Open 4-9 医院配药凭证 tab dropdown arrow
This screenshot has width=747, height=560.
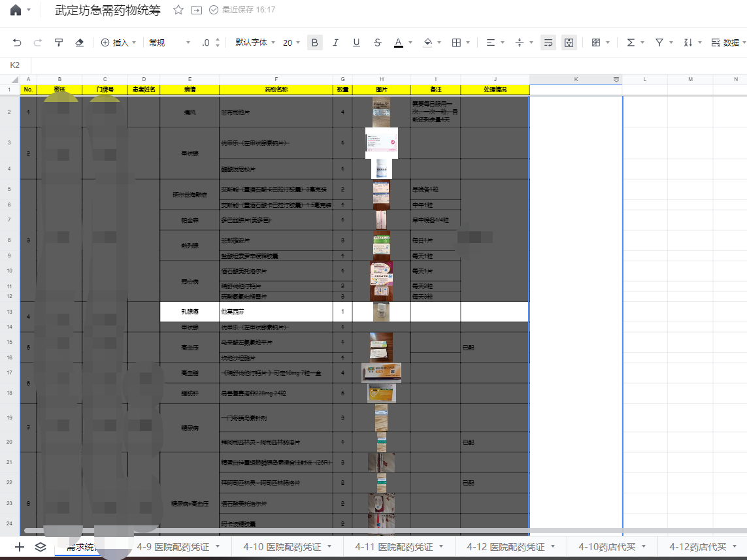tap(218, 547)
